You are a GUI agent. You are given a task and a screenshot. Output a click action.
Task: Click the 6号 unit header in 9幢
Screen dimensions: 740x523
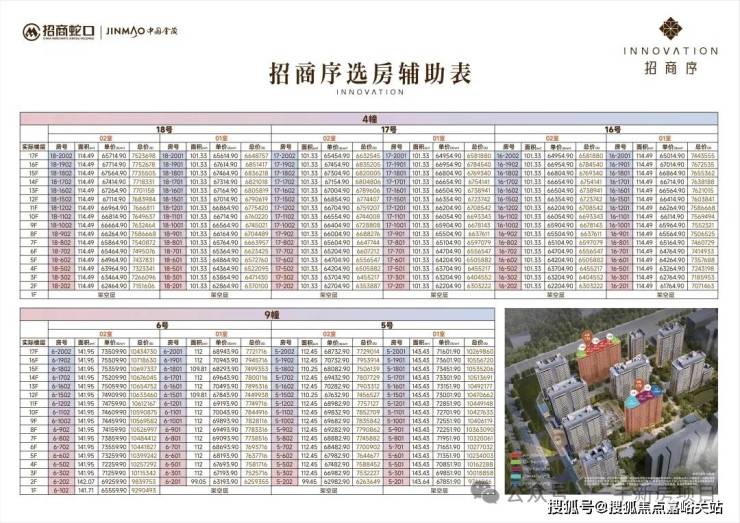coord(160,325)
